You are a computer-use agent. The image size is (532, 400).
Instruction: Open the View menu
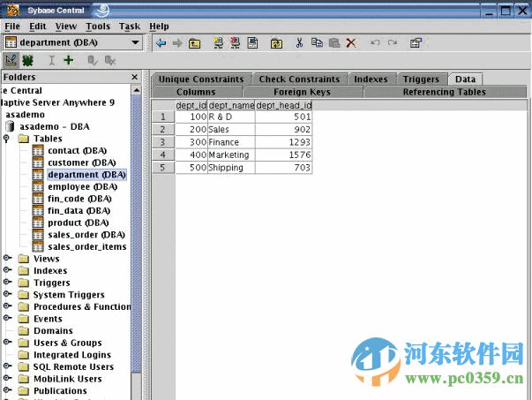(66, 26)
